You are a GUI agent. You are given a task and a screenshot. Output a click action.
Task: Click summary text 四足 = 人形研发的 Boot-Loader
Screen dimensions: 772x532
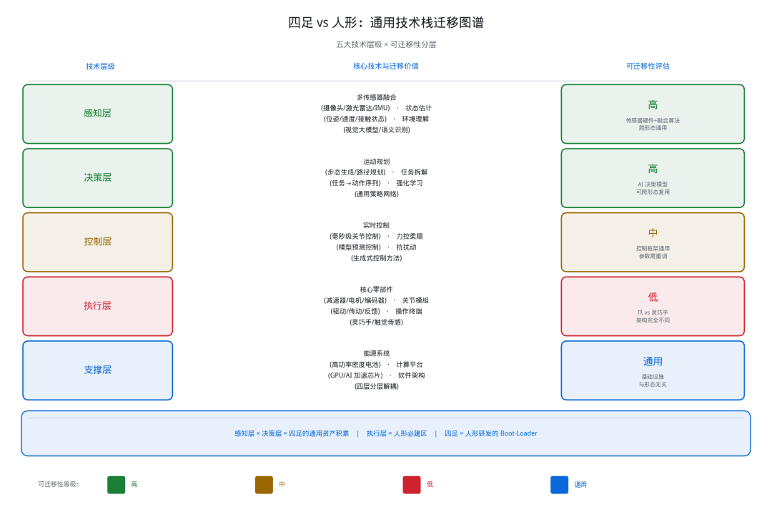pyautogui.click(x=491, y=433)
